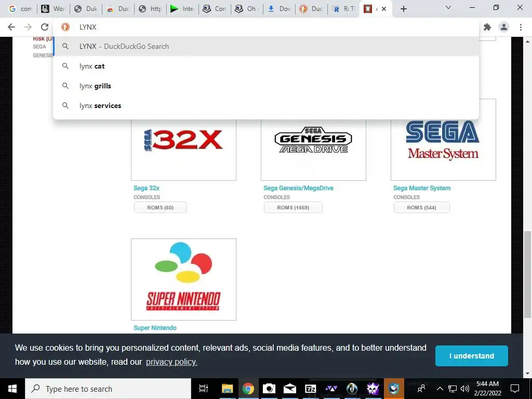Click the 'Type here to search' box
Viewport: 532px width, 399px height.
pos(108,389)
